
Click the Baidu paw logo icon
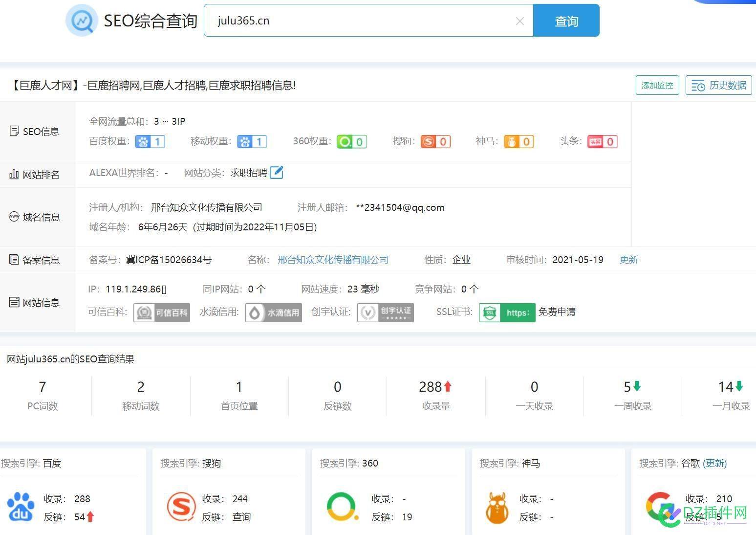[x=21, y=507]
